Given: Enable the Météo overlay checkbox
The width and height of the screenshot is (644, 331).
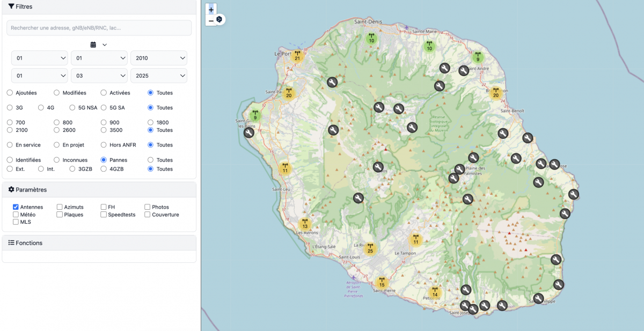Looking at the screenshot, I should point(16,215).
